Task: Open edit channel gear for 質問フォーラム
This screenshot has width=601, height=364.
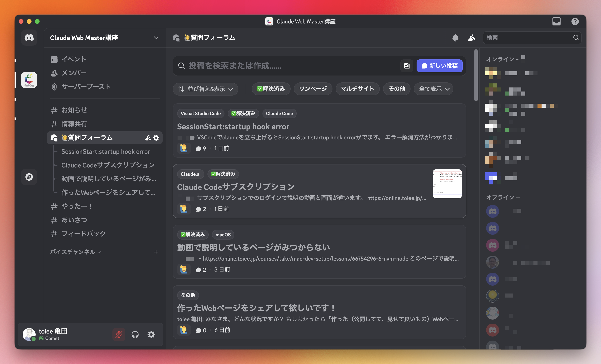Action: click(156, 138)
